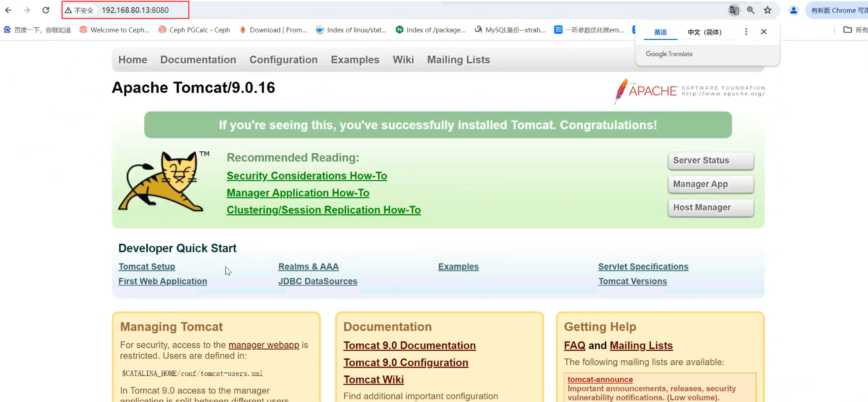Reload the page with refresh icon
Image resolution: width=868 pixels, height=402 pixels.
[46, 10]
